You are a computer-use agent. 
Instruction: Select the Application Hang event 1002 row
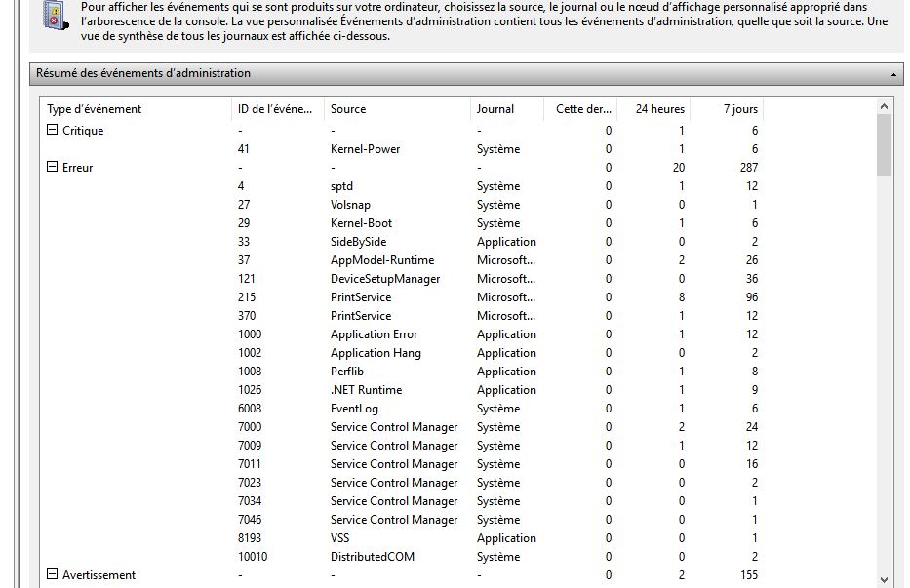coord(402,353)
